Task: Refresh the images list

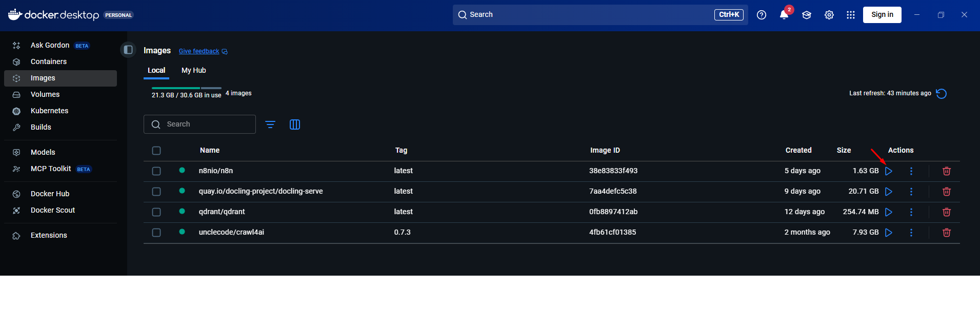Action: click(x=942, y=94)
